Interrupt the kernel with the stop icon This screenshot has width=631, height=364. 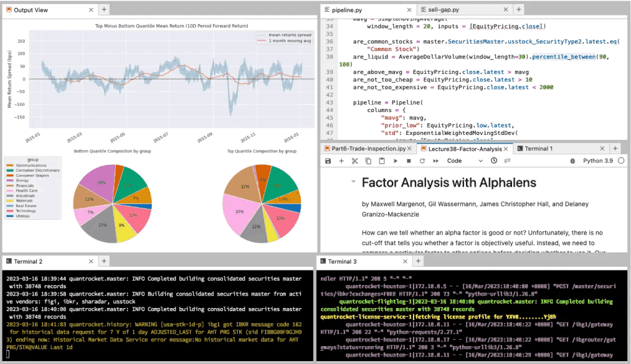409,161
